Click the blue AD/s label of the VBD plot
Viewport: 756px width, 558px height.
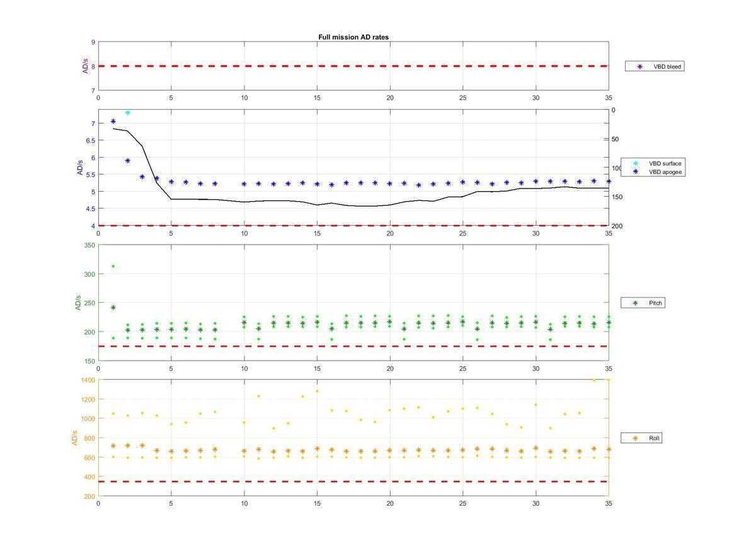[x=80, y=168]
